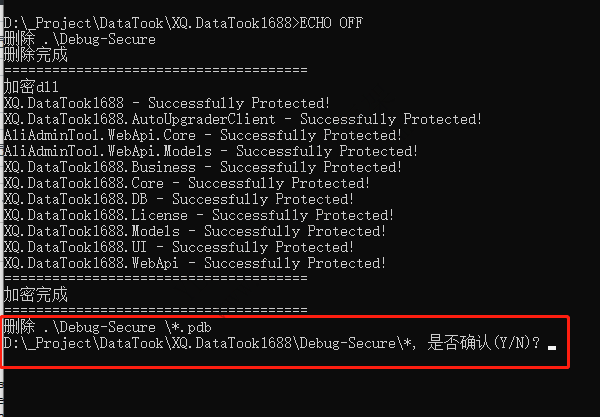
Task: Click the XQ.DataTook1688.UI output line
Action: point(179,248)
